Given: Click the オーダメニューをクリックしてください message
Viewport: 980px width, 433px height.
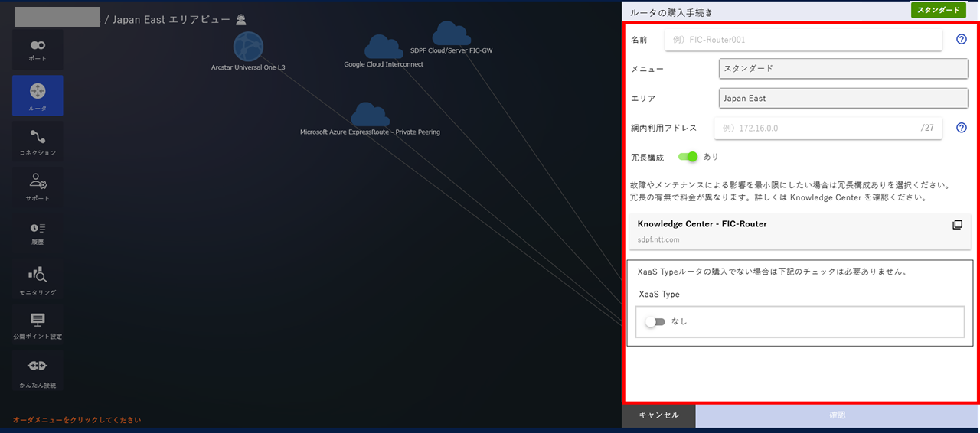Looking at the screenshot, I should tap(77, 420).
